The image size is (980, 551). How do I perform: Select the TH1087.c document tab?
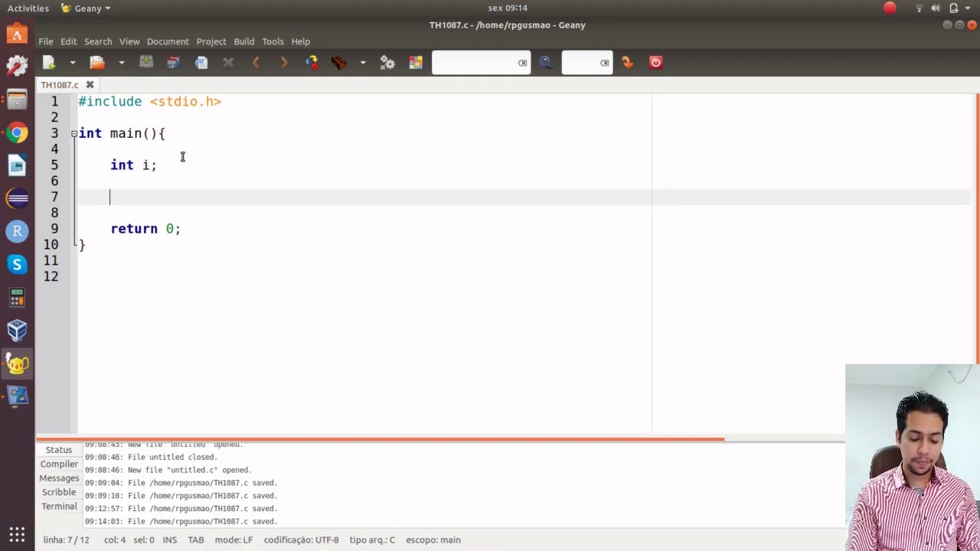[x=60, y=85]
